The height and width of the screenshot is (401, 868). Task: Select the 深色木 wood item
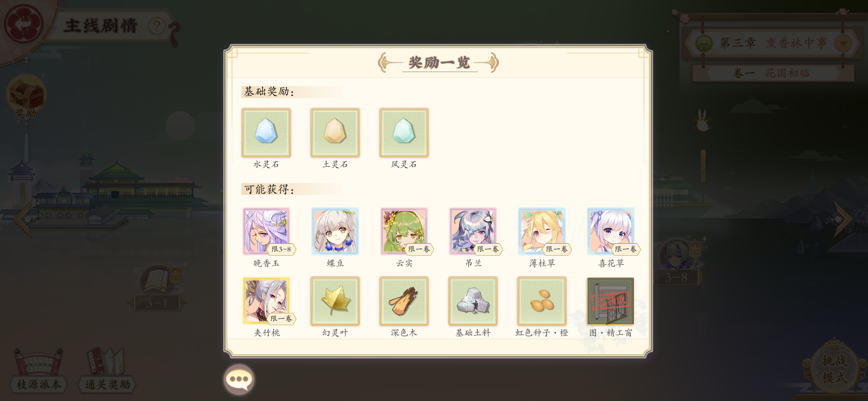tap(404, 301)
